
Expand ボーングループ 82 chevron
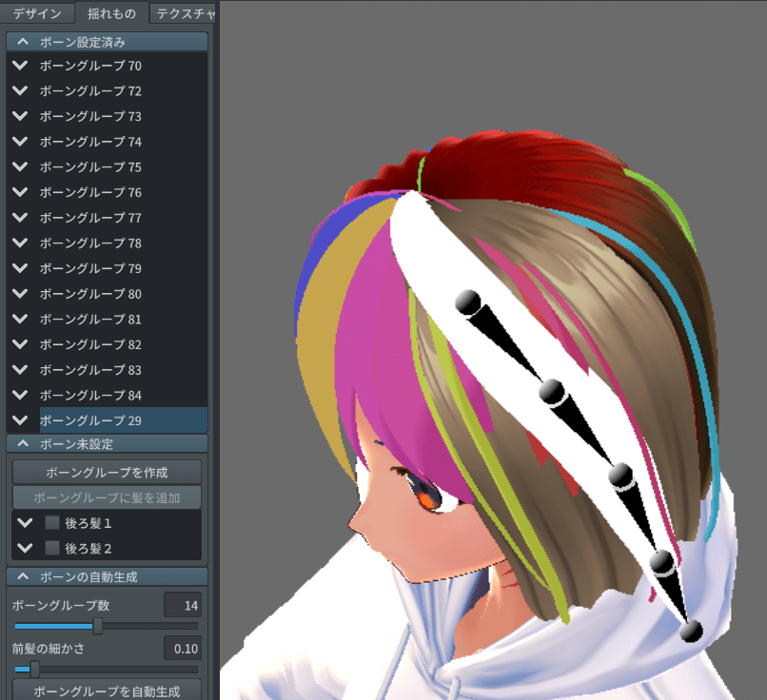point(20,344)
